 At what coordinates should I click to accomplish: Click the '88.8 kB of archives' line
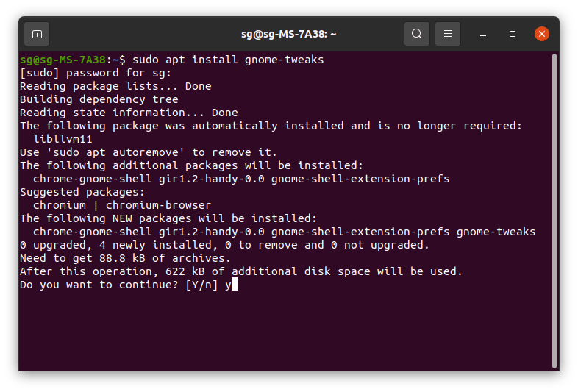[x=125, y=258]
